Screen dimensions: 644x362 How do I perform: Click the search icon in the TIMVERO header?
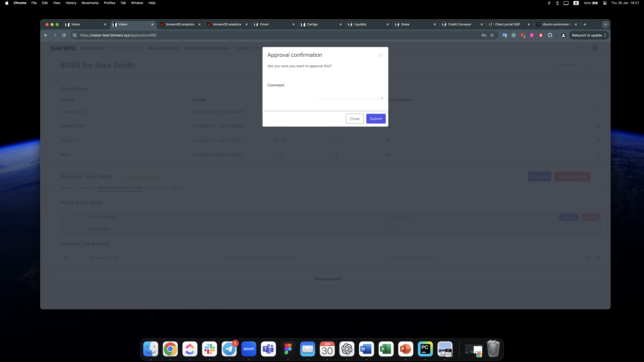click(583, 49)
